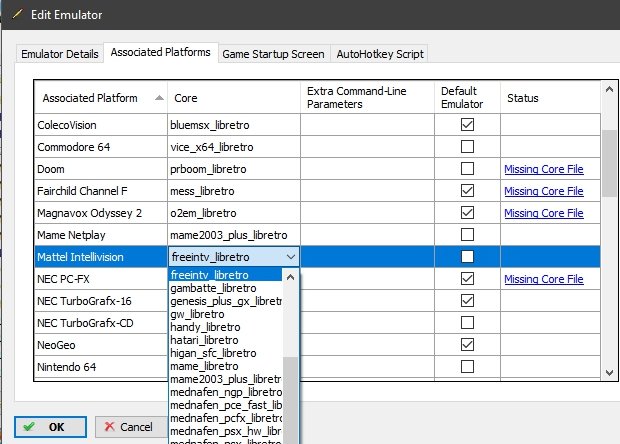
Task: Open Missing Core File link for NEC PC-FX
Action: coord(544,279)
